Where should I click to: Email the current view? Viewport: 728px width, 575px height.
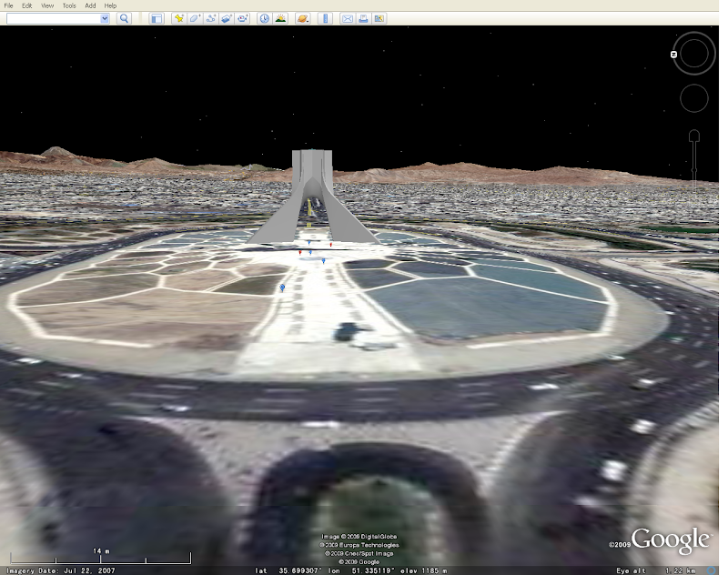pyautogui.click(x=347, y=18)
